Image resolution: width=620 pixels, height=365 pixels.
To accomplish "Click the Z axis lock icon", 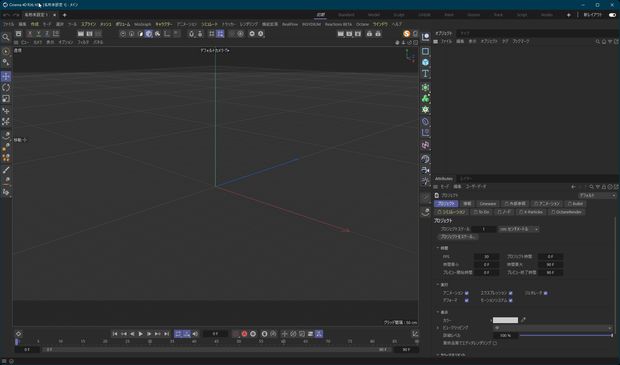I will pos(47,34).
